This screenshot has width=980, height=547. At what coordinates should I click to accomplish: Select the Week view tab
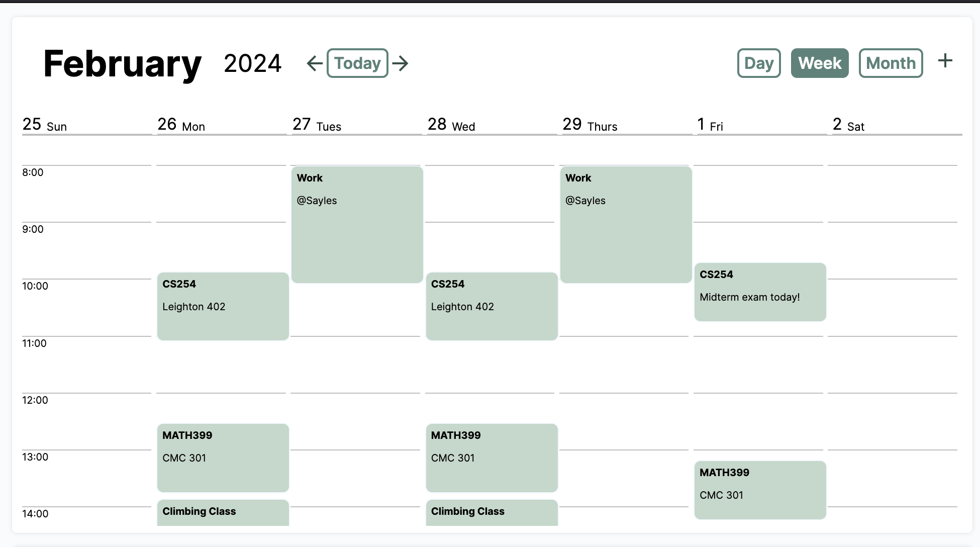point(819,63)
